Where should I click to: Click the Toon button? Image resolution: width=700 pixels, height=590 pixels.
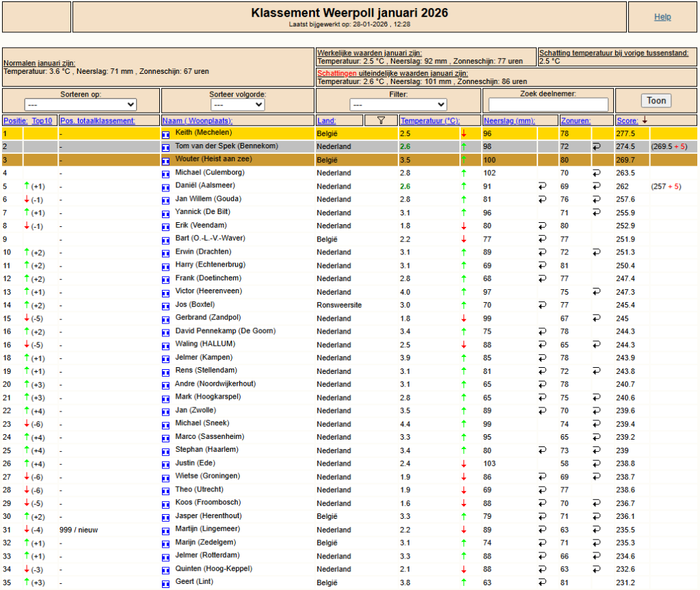(656, 101)
